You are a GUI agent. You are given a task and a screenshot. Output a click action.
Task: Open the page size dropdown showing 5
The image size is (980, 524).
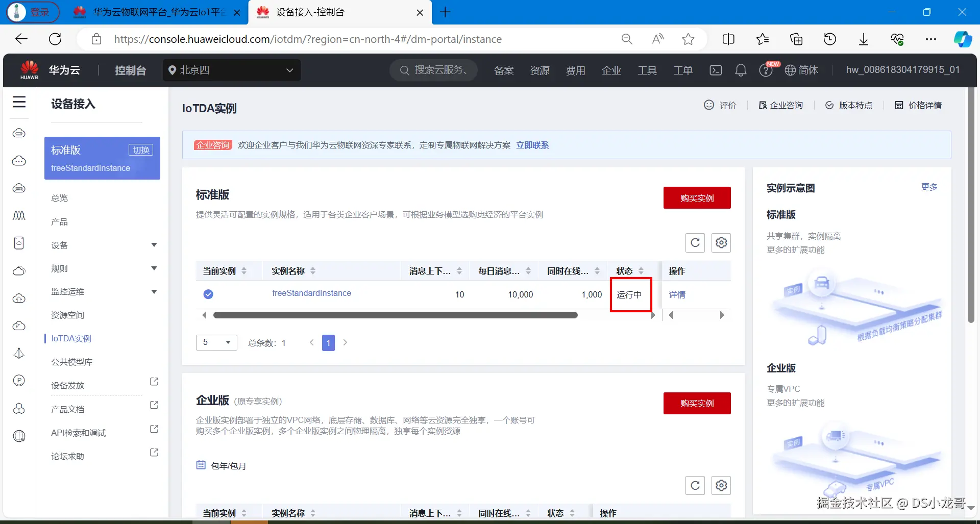tap(216, 342)
